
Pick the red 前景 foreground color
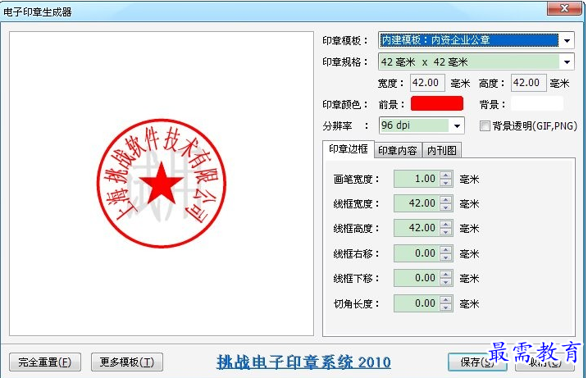coord(437,103)
